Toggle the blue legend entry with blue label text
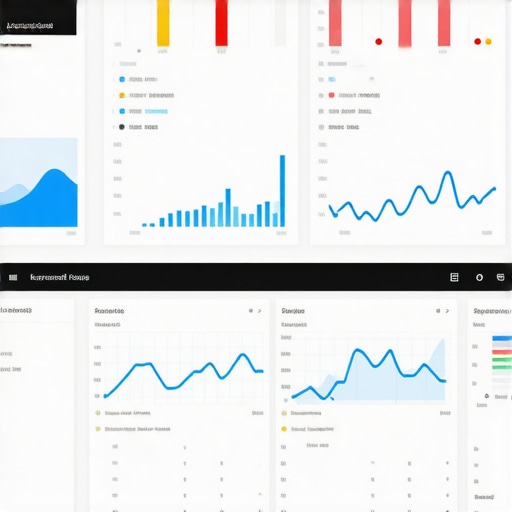This screenshot has height=512, width=512. pyautogui.click(x=143, y=111)
